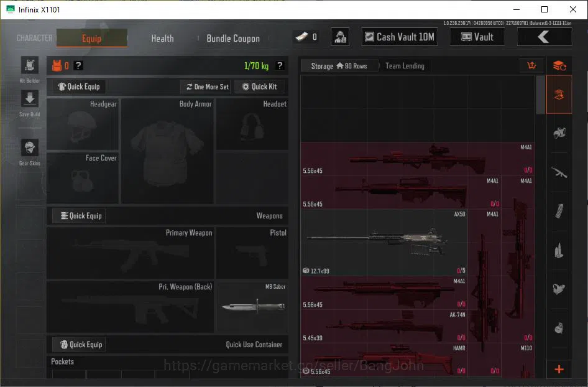The width and height of the screenshot is (588, 387).
Task: Select the Body Armor slot
Action: point(167,151)
